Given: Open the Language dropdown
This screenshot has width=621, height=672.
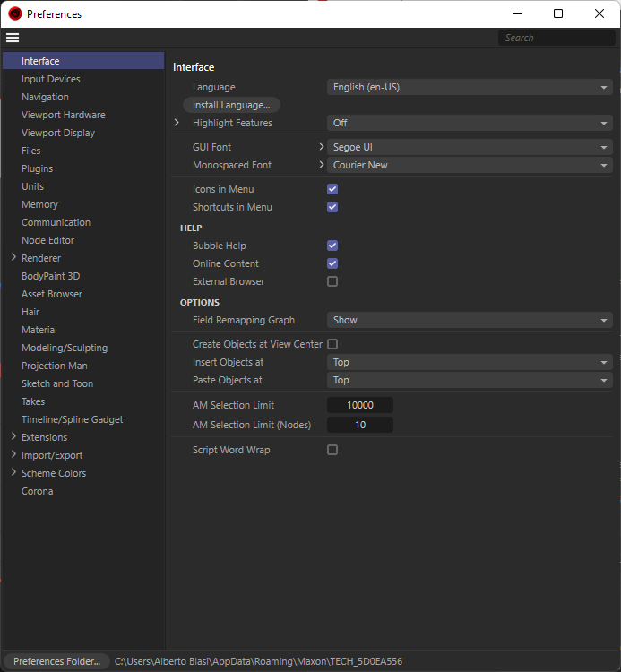Looking at the screenshot, I should [470, 87].
